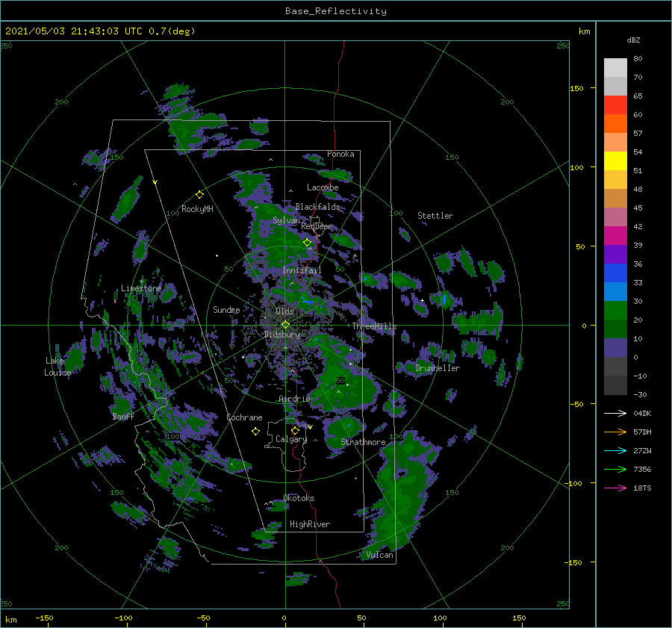The image size is (672, 628).
Task: Select the green 20 dBZ color swatch
Action: point(615,311)
